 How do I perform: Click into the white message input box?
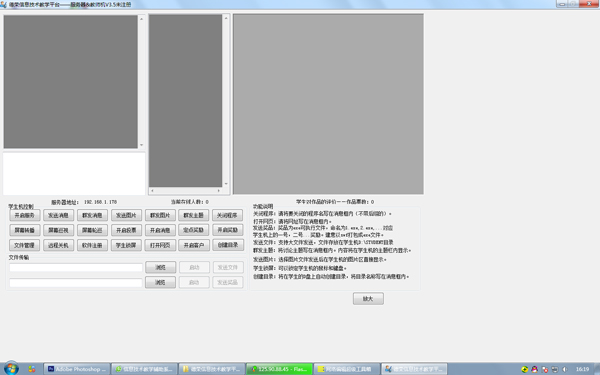[74, 173]
